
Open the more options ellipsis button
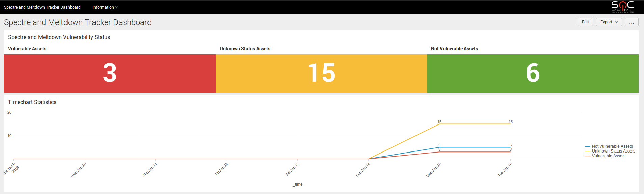coord(631,22)
